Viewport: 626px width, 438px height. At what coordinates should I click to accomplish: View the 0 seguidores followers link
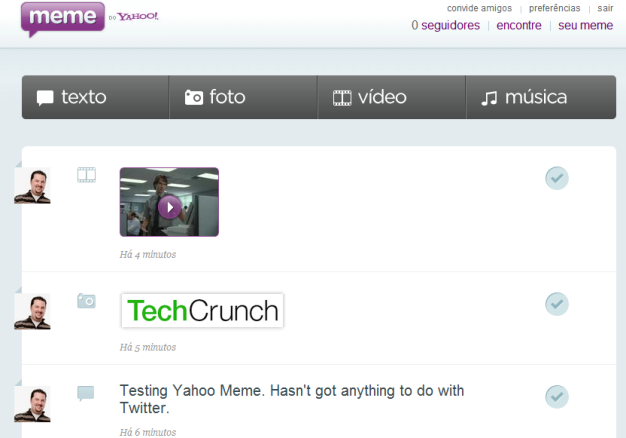[446, 25]
